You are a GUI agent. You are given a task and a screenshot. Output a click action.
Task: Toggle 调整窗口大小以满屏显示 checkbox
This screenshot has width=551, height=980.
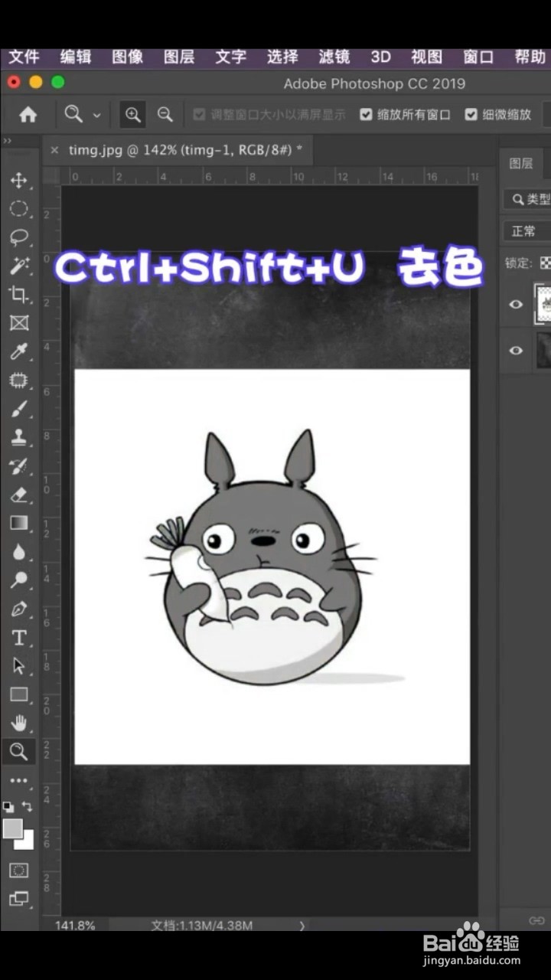point(199,115)
